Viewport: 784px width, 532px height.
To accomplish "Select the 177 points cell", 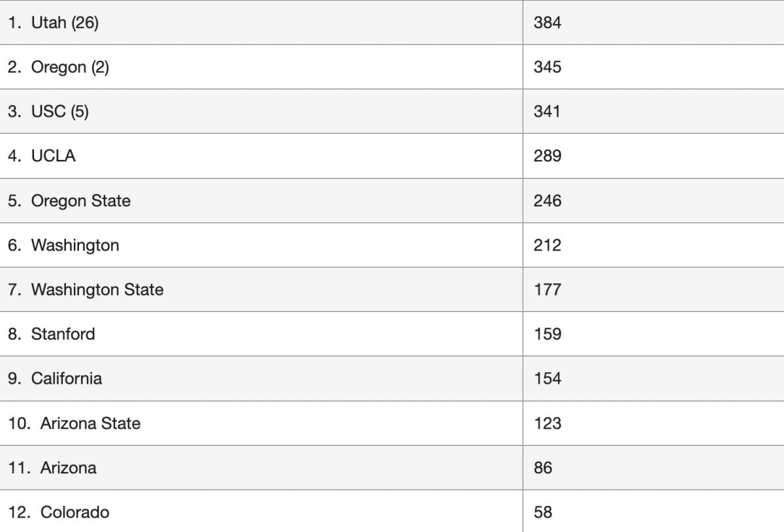I will click(x=547, y=289).
